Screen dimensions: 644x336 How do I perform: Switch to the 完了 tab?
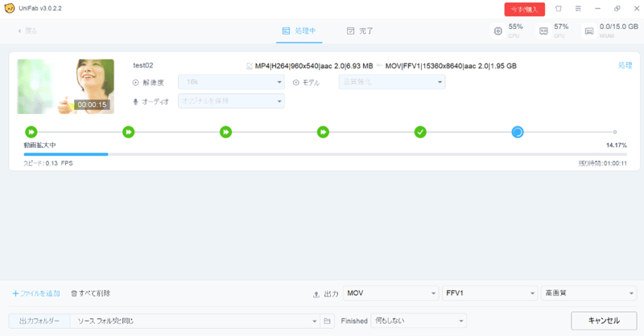pyautogui.click(x=360, y=31)
